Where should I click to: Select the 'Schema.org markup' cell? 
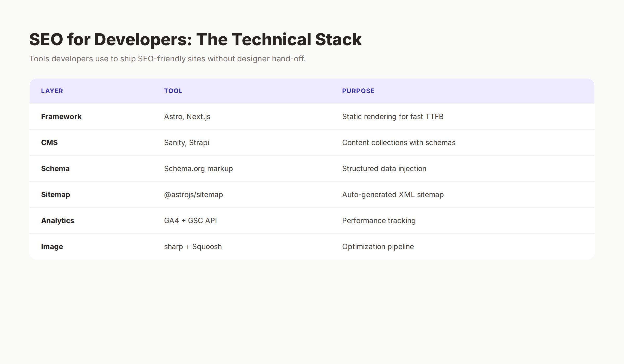coord(242,168)
